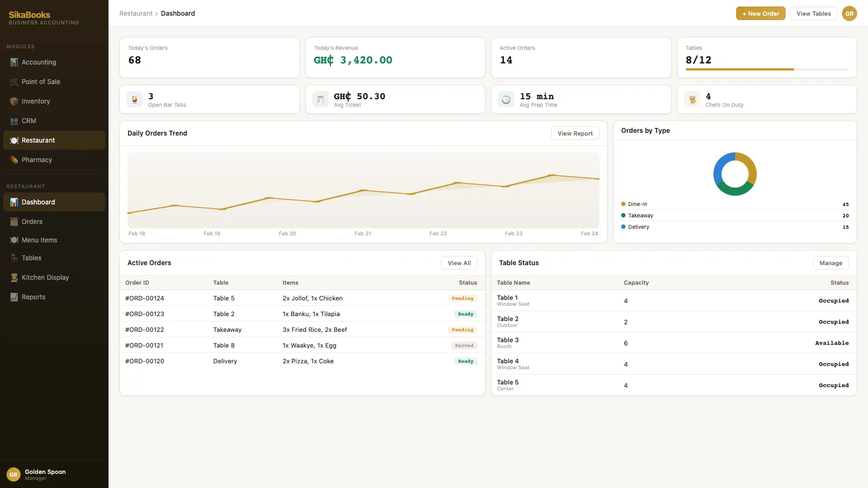Click View All in Active Orders
The image size is (868, 488).
click(x=459, y=263)
